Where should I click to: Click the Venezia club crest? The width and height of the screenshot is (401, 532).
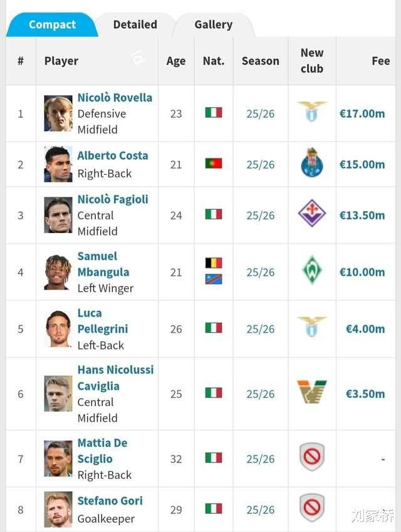click(312, 392)
